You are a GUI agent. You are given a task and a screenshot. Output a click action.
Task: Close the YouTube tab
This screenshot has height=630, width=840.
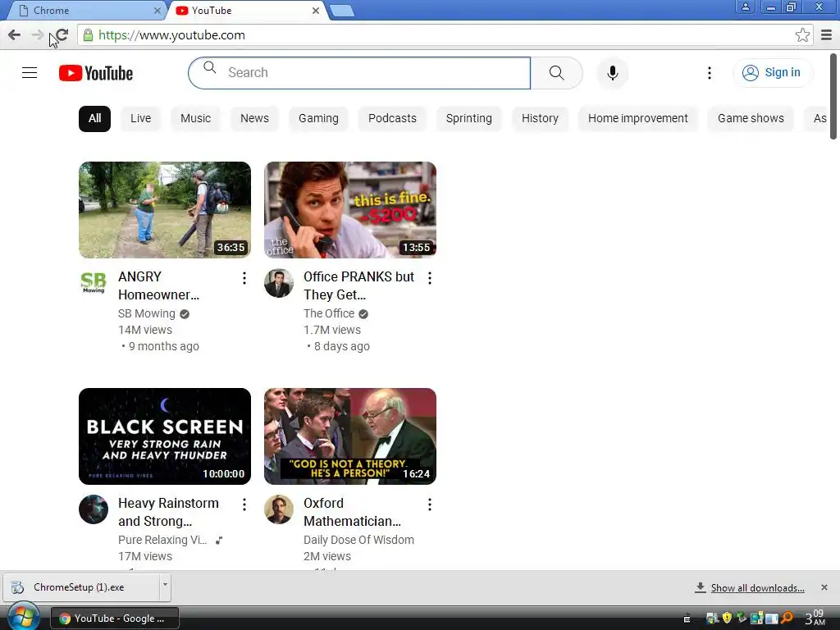(x=316, y=11)
